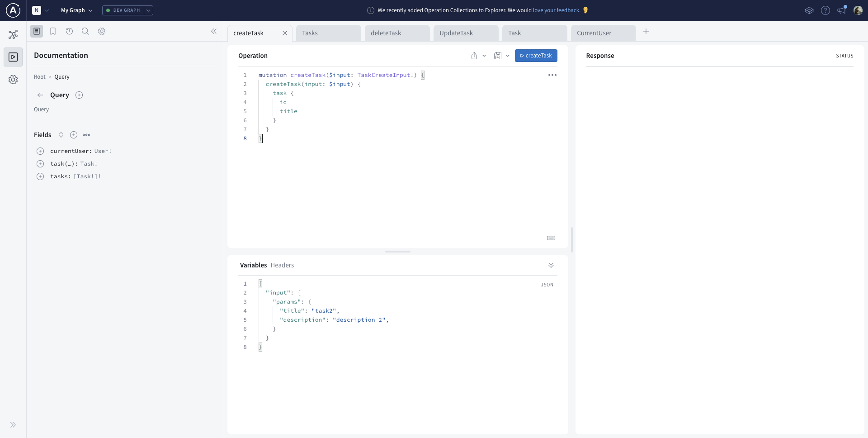Toggle currentUser field into the operation

(x=40, y=151)
